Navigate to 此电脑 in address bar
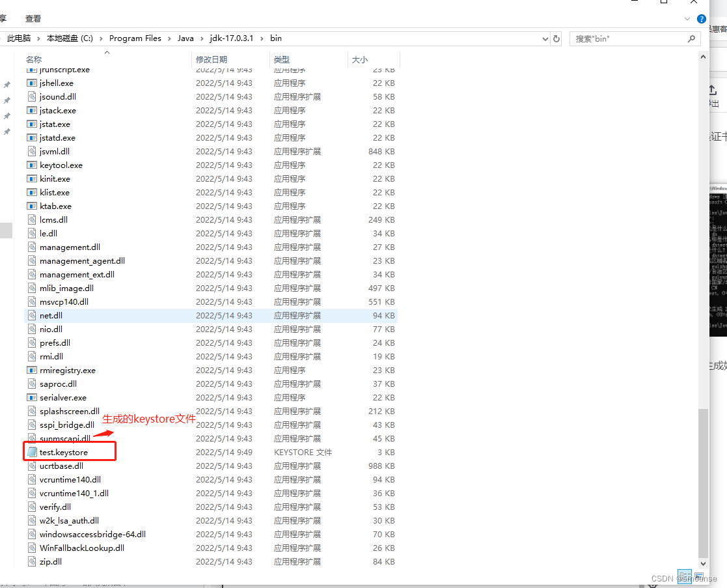This screenshot has height=588, width=727. pyautogui.click(x=19, y=38)
